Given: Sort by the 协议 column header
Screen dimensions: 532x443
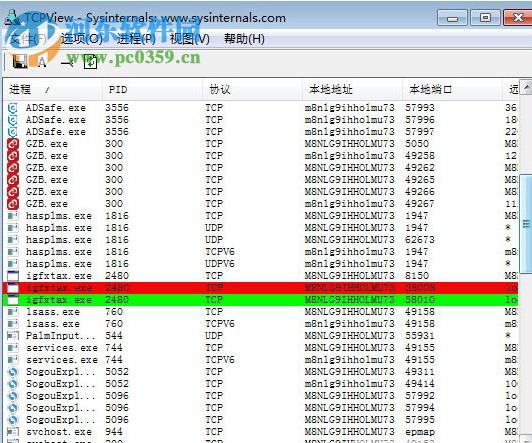Looking at the screenshot, I should click(x=252, y=90).
